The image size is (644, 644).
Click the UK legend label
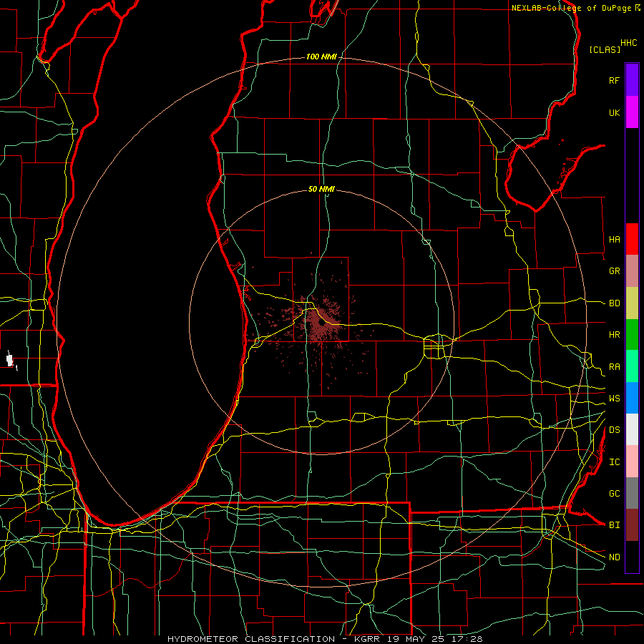click(x=614, y=112)
